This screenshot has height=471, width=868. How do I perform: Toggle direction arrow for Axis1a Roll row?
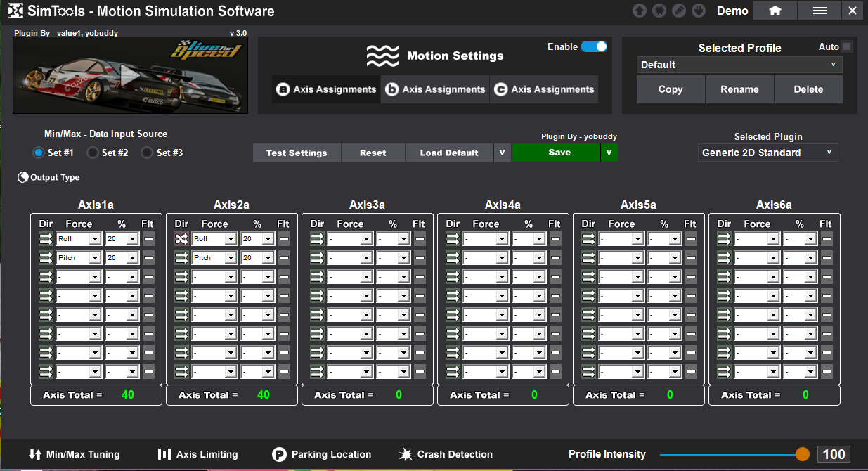[x=46, y=239]
